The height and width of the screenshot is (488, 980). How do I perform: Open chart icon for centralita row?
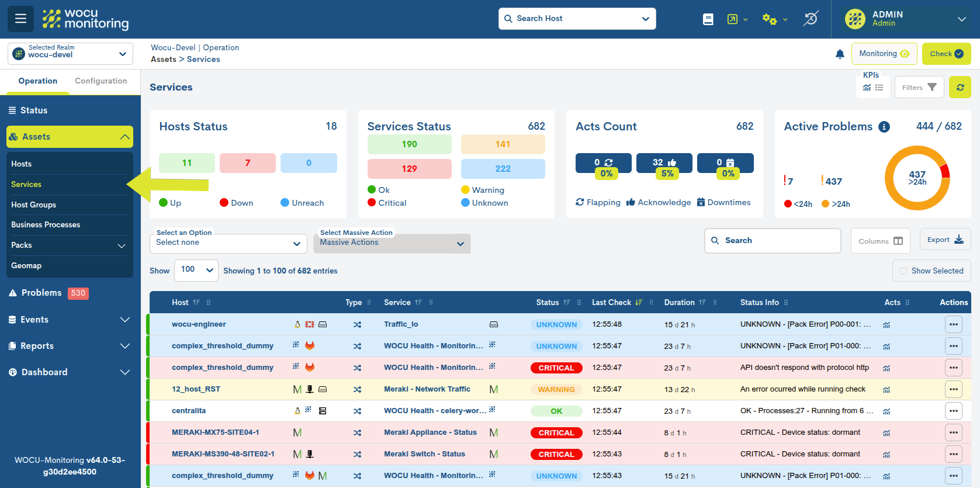coord(886,411)
